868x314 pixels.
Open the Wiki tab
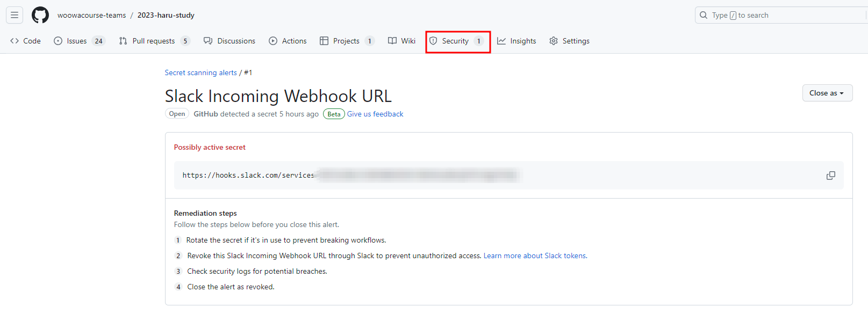402,41
